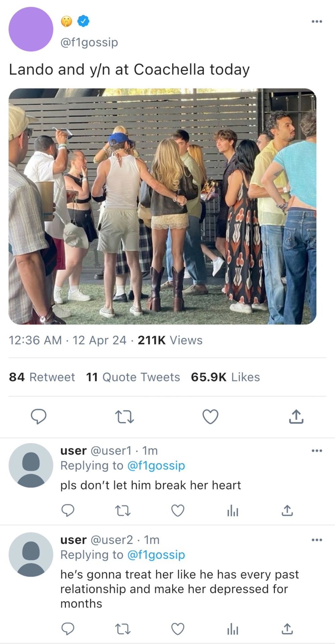Share the main f1gossip tweet
The width and height of the screenshot is (335, 644).
coord(296,417)
